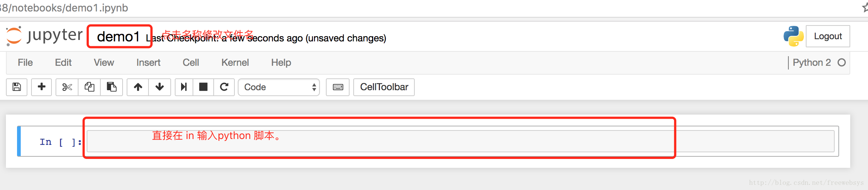Restart kernel with the circular arrow icon
The image size is (868, 190).
pos(224,87)
